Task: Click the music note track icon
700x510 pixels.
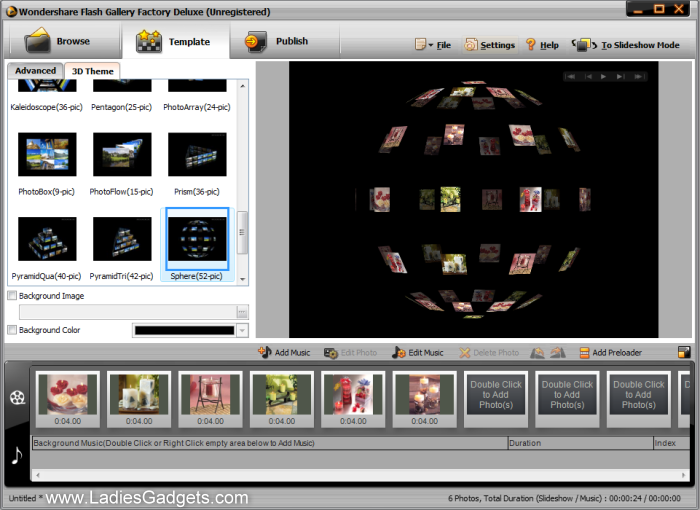Action: click(x=17, y=456)
